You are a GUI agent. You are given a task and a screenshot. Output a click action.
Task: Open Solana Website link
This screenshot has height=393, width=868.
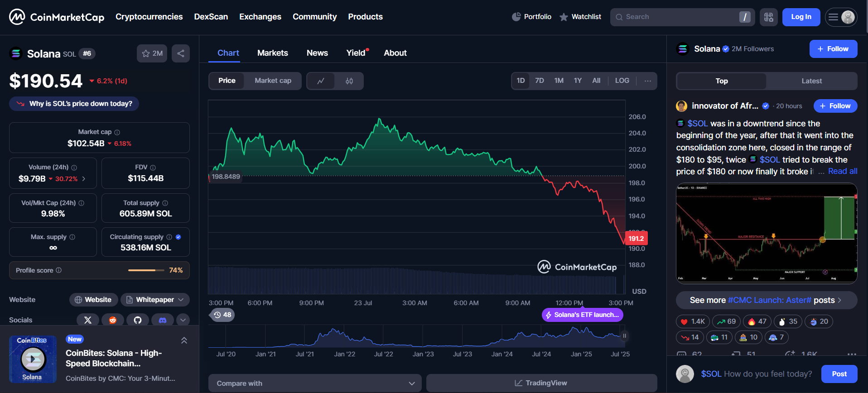tap(93, 300)
